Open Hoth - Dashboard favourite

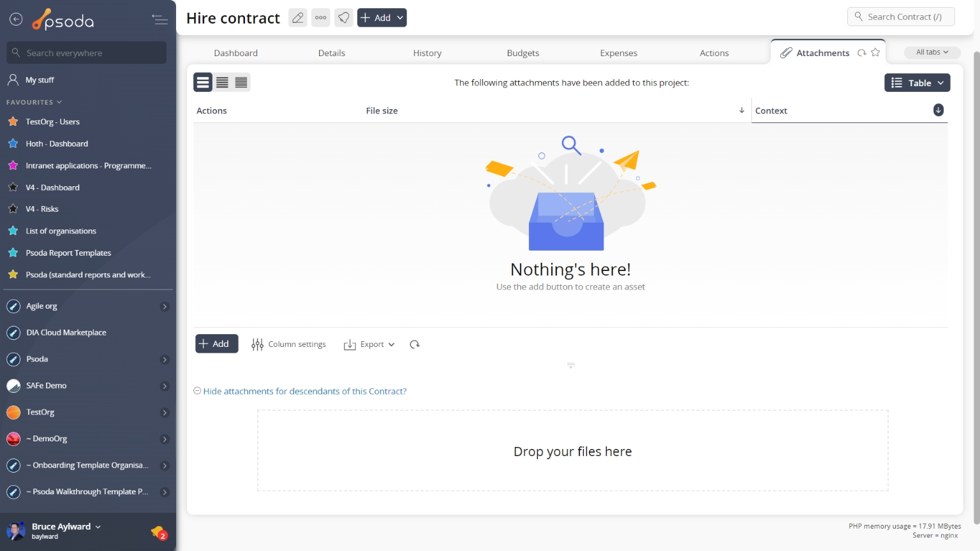[57, 143]
